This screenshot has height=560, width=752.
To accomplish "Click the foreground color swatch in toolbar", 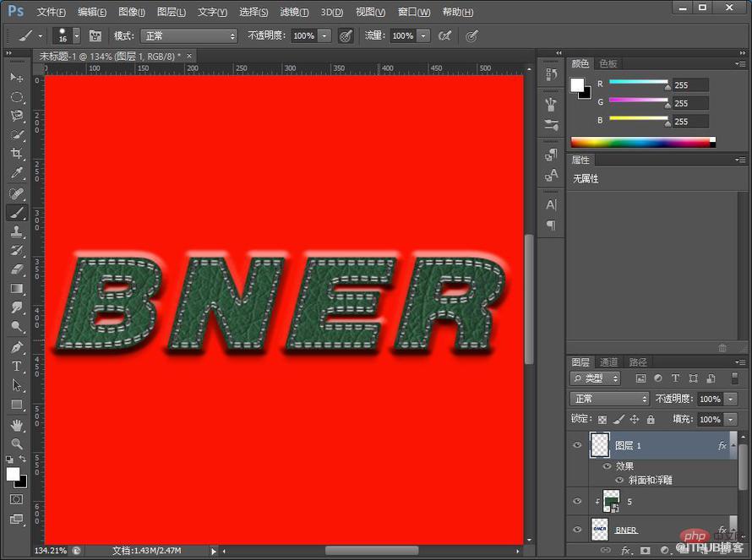I will pos(13,474).
